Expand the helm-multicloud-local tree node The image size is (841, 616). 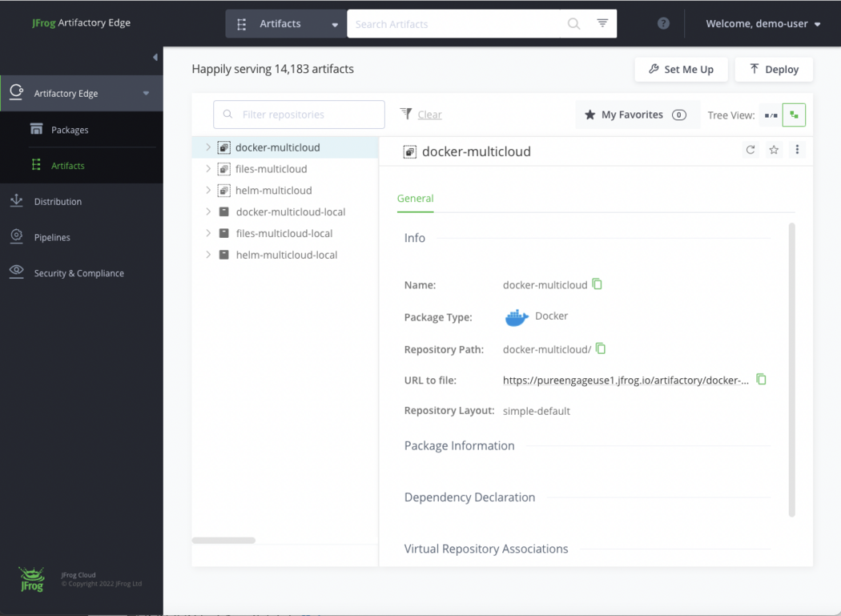click(x=208, y=255)
